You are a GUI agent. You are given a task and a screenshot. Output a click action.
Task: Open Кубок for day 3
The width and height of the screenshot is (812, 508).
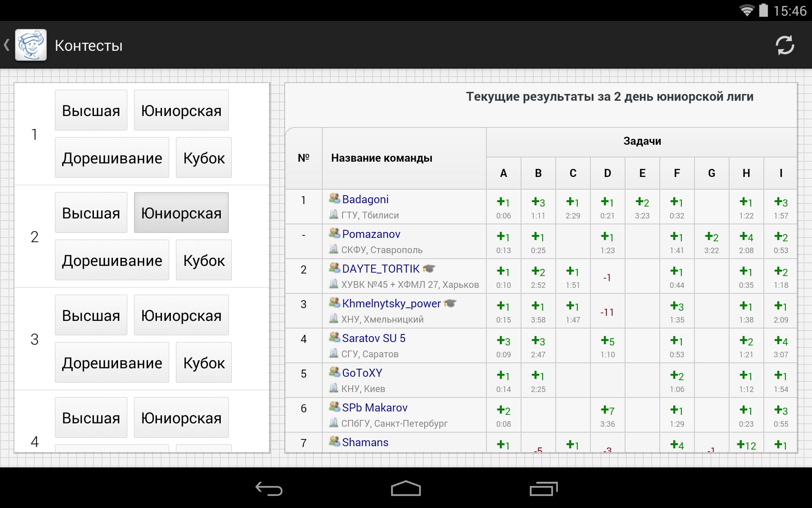coord(204,362)
